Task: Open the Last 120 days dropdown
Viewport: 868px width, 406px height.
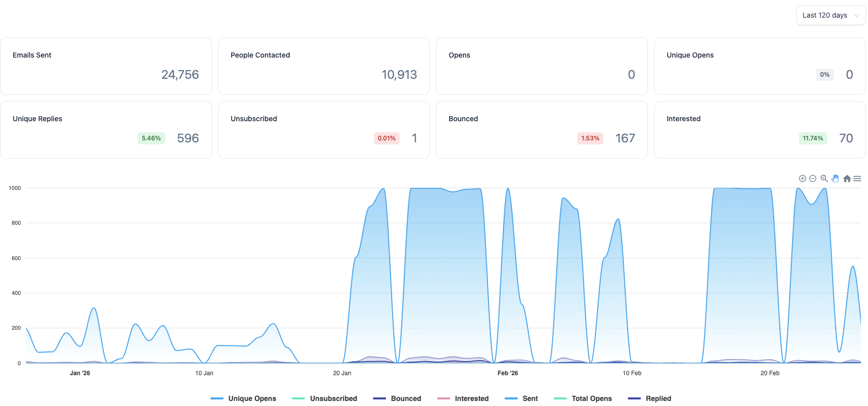Action: pyautogui.click(x=831, y=15)
